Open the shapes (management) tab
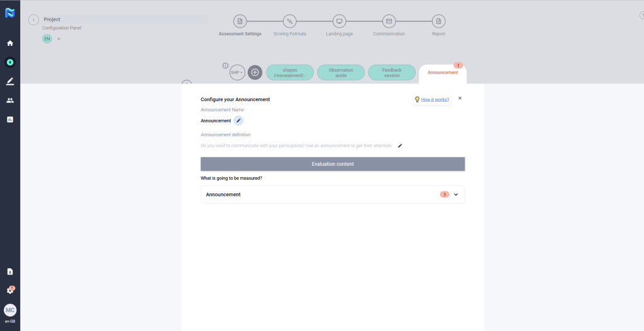The height and width of the screenshot is (331, 644). [x=290, y=73]
